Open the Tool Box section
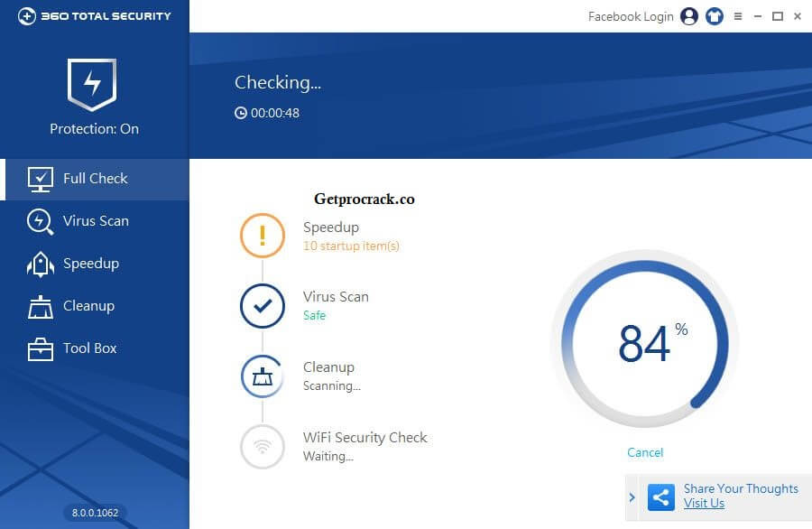Screen dimensions: 812x529 (91, 348)
